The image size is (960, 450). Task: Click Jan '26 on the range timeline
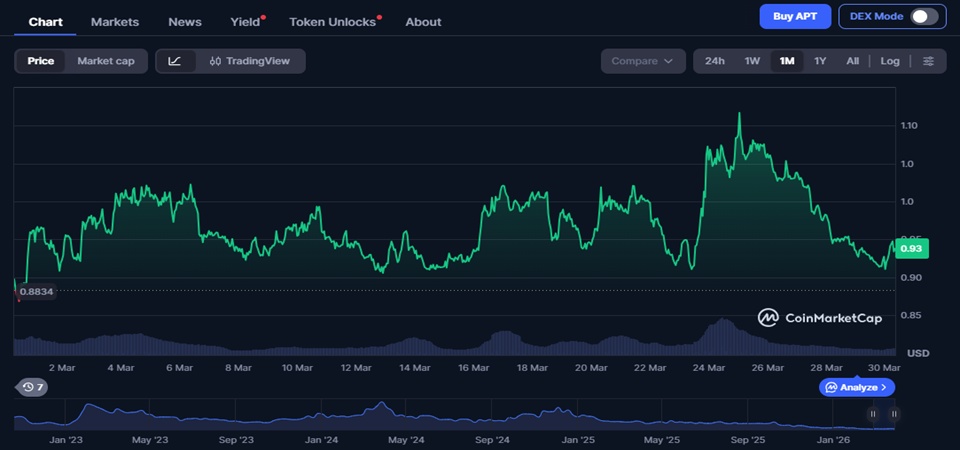pyautogui.click(x=833, y=440)
